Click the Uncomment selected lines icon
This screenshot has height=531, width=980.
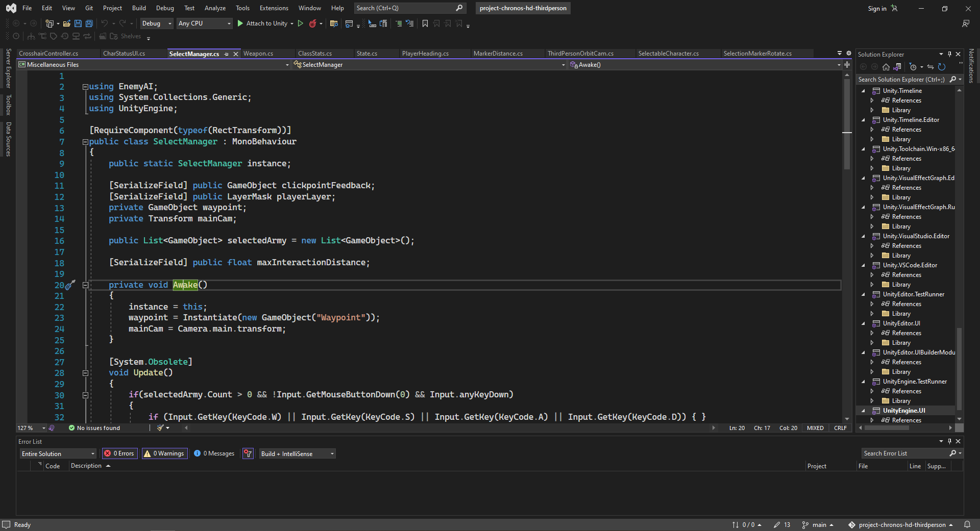point(410,23)
